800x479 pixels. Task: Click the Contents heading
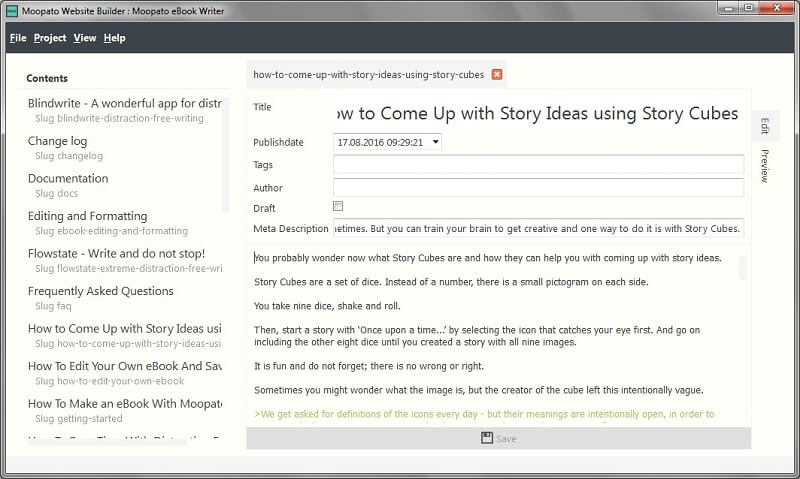(47, 79)
